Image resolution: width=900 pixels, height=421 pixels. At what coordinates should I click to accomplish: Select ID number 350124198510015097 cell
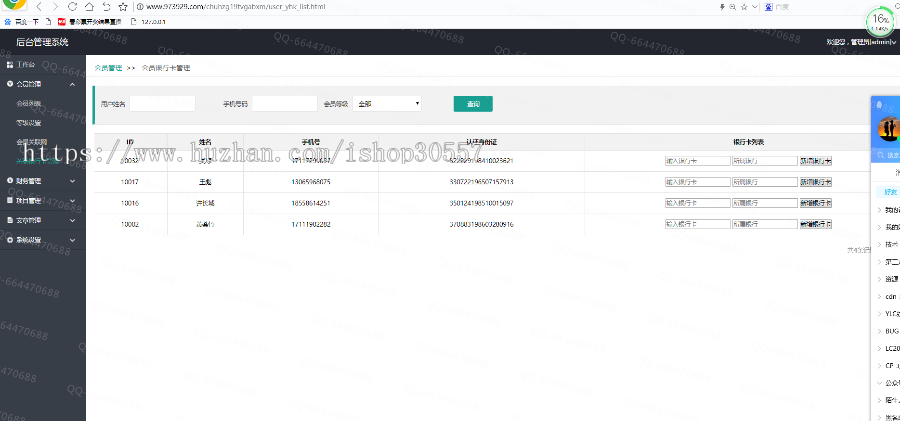pyautogui.click(x=481, y=203)
